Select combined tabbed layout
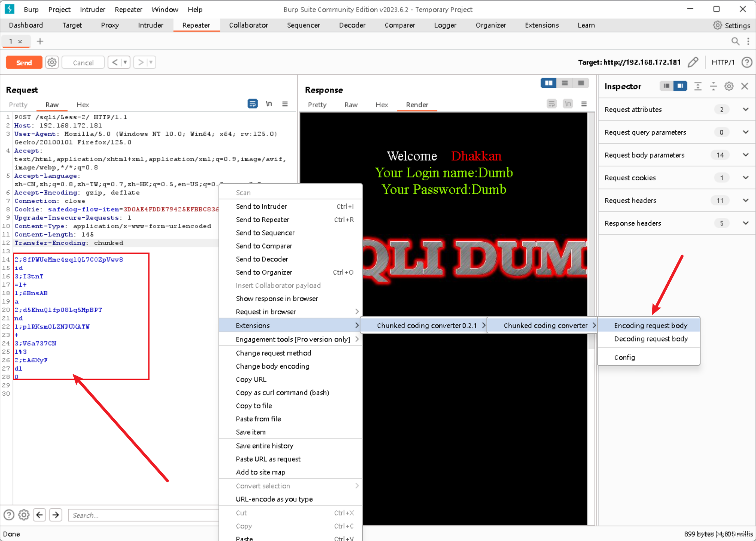 (x=581, y=83)
